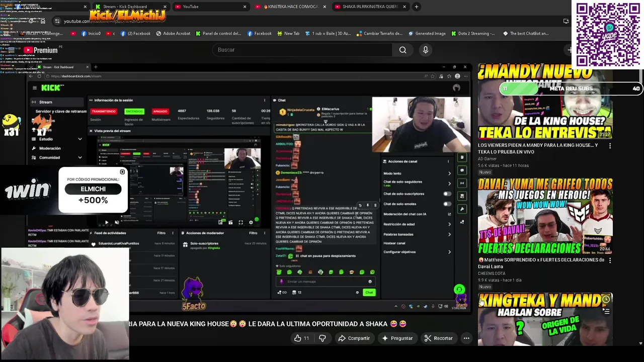
Task: Open Kick chat settings gear
Action: pos(357,292)
